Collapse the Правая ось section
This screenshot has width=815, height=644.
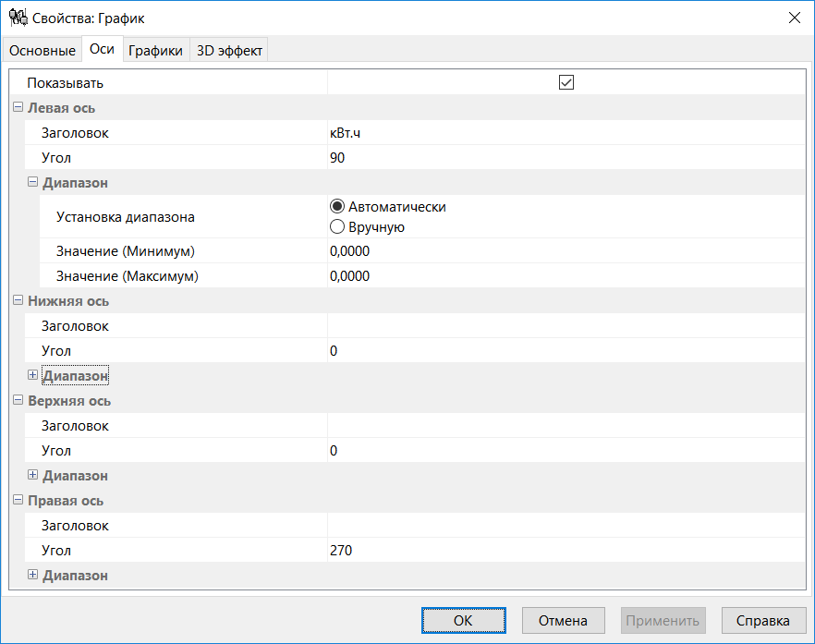tap(17, 500)
